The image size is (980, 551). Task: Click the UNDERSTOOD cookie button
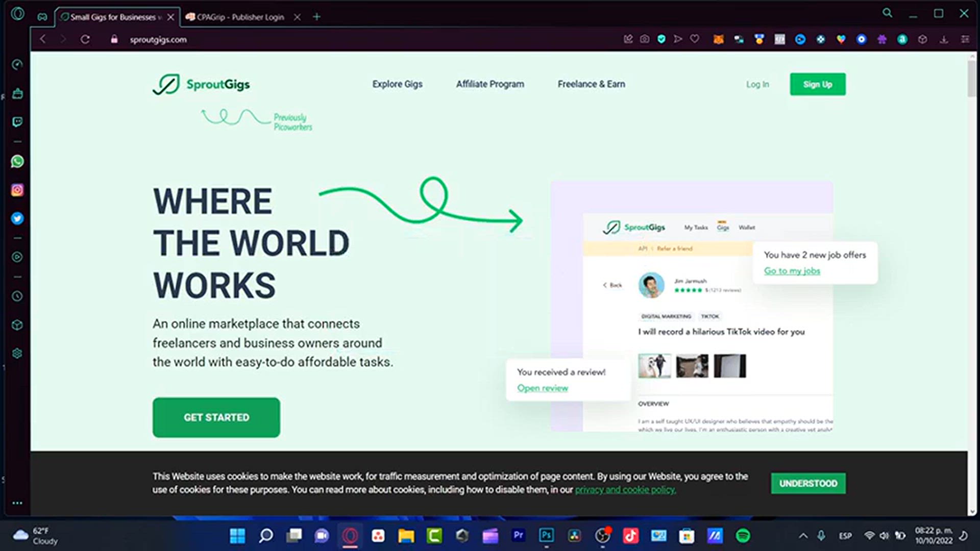coord(808,483)
